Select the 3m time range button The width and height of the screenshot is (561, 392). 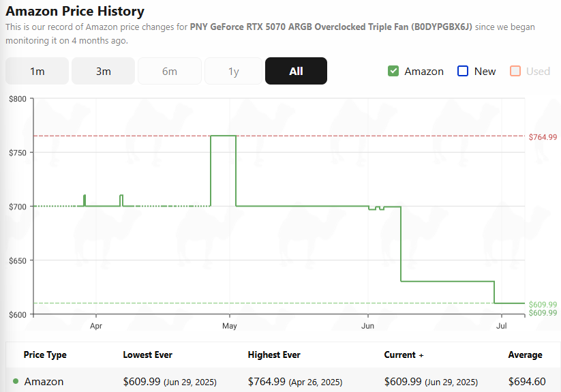pyautogui.click(x=103, y=71)
